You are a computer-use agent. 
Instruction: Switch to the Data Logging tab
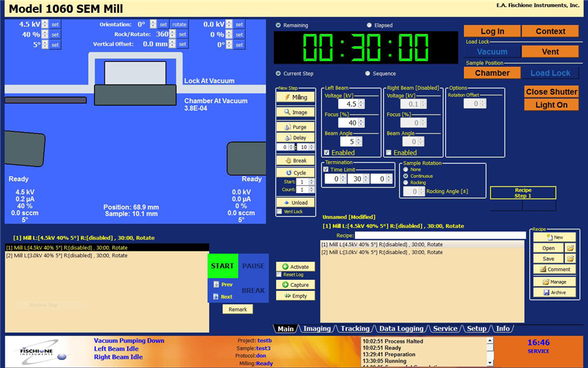pos(401,329)
